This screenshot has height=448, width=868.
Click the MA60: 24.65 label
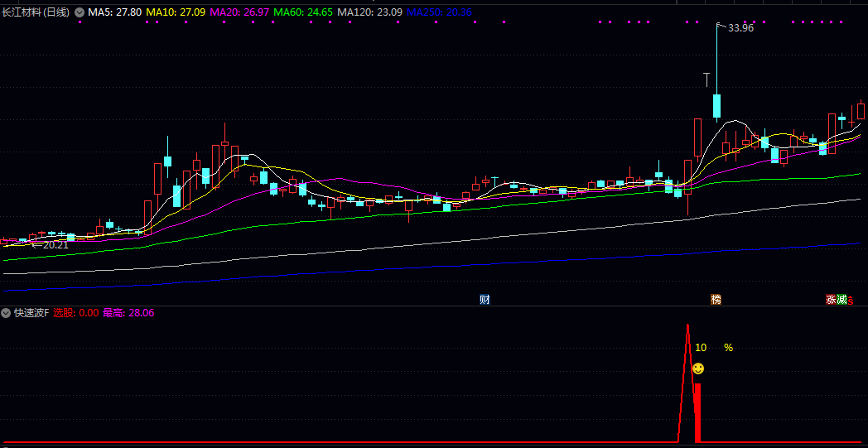[303, 12]
